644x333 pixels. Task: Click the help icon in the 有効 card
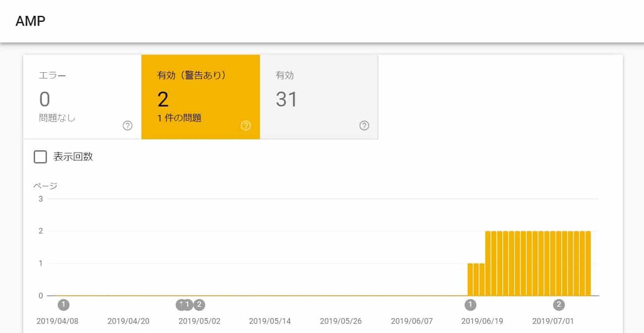click(x=364, y=126)
